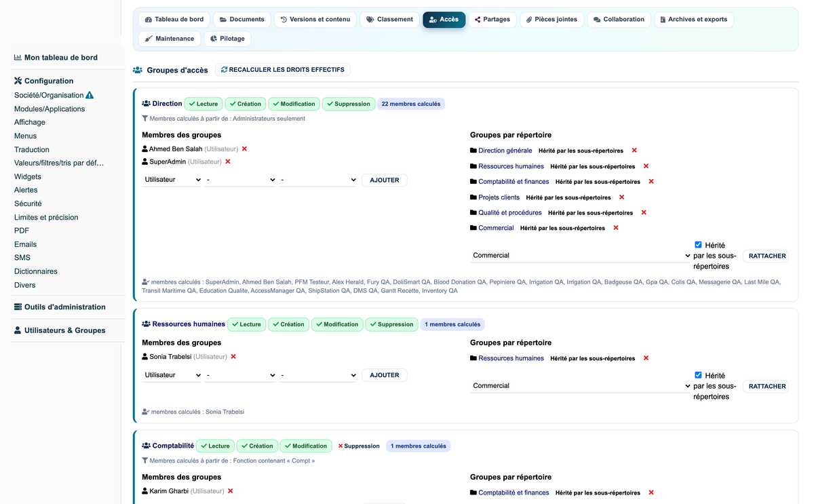Open Commercial folder dropdown in Direction group
Image resolution: width=814 pixels, height=504 pixels.
(x=581, y=256)
